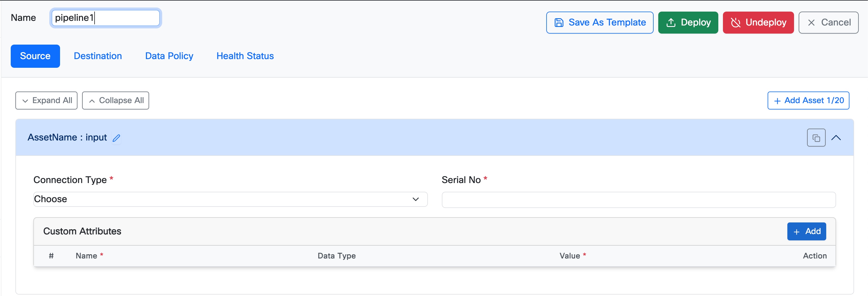Click the red Undeploy button
The width and height of the screenshot is (868, 296).
pyautogui.click(x=758, y=23)
